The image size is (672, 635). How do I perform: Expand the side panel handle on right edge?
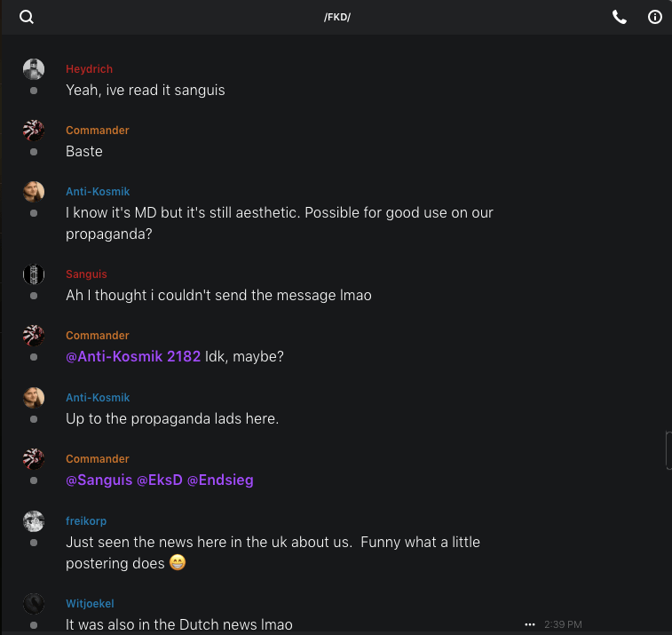point(668,449)
